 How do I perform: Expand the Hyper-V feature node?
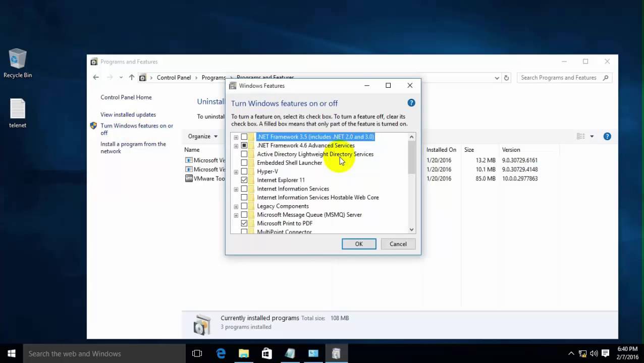(x=236, y=172)
